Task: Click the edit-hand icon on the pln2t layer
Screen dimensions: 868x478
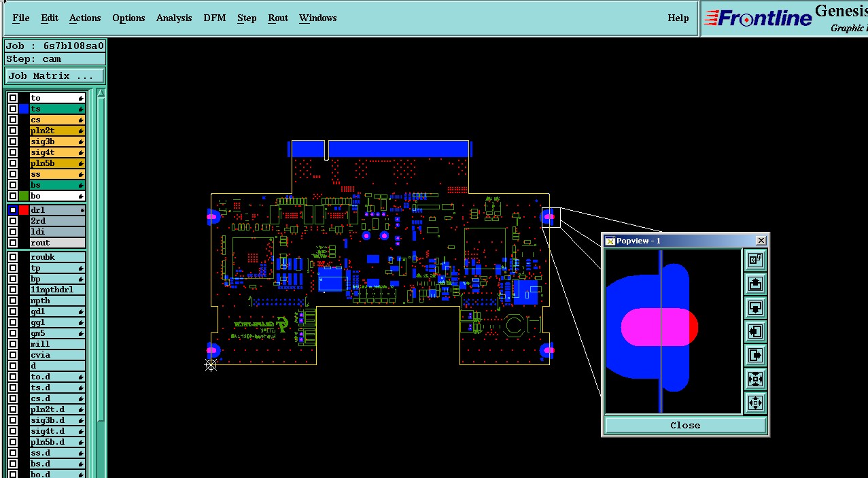Action: [x=81, y=131]
